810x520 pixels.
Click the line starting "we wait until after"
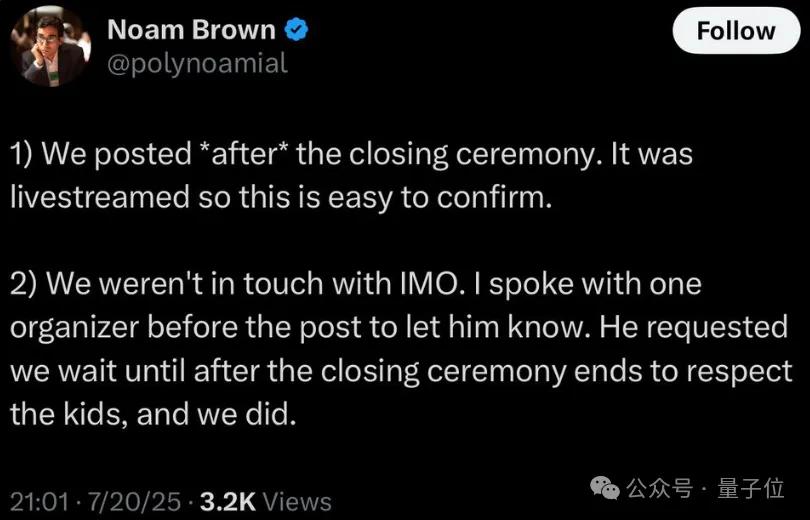(398, 370)
